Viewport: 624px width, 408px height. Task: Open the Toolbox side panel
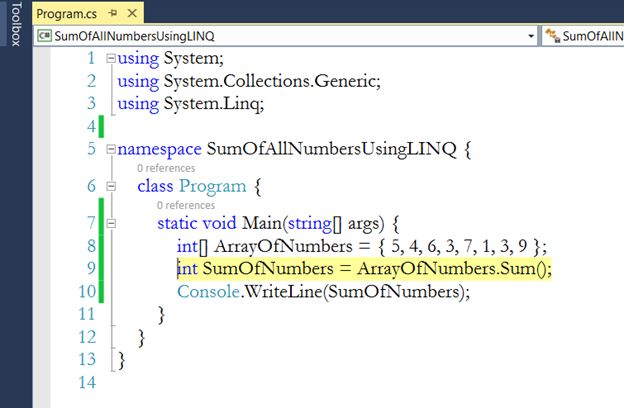(16, 24)
